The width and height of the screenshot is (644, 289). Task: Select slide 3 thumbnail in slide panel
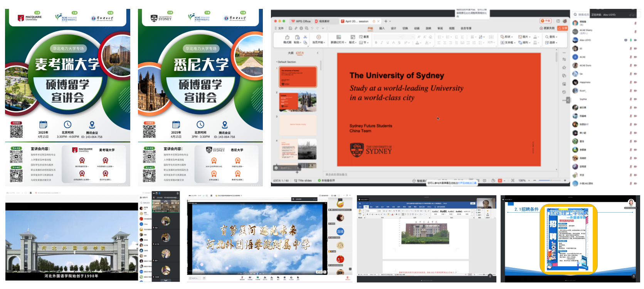(298, 125)
